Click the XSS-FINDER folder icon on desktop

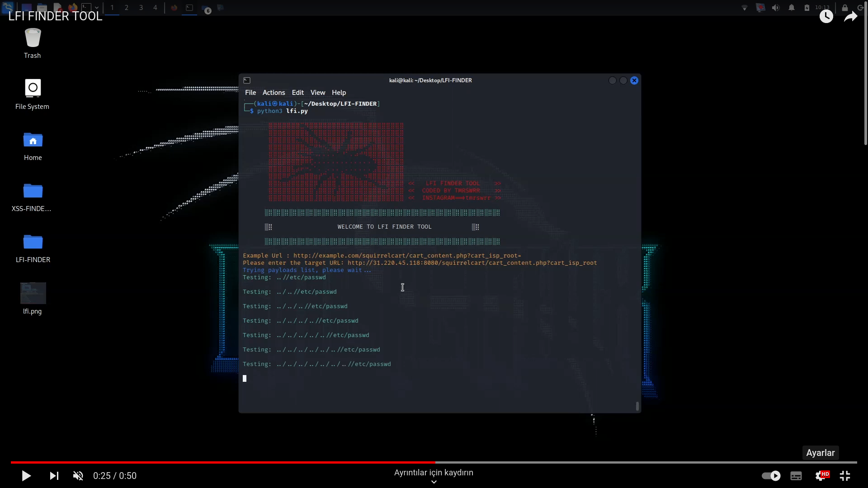pos(33,191)
